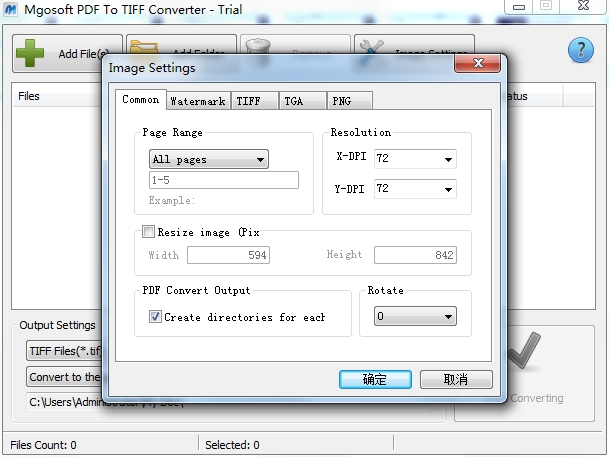This screenshot has width=609, height=457.
Task: Click the page range 1-5 input field
Action: (224, 180)
